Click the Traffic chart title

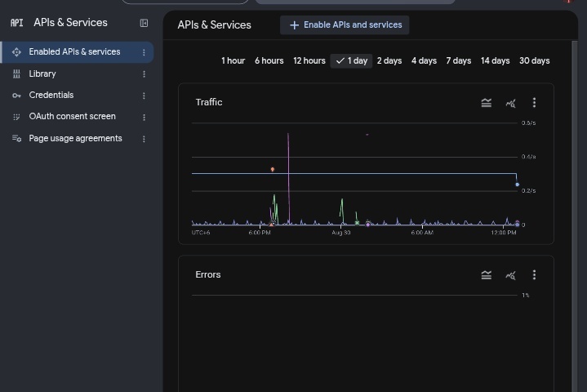point(209,102)
